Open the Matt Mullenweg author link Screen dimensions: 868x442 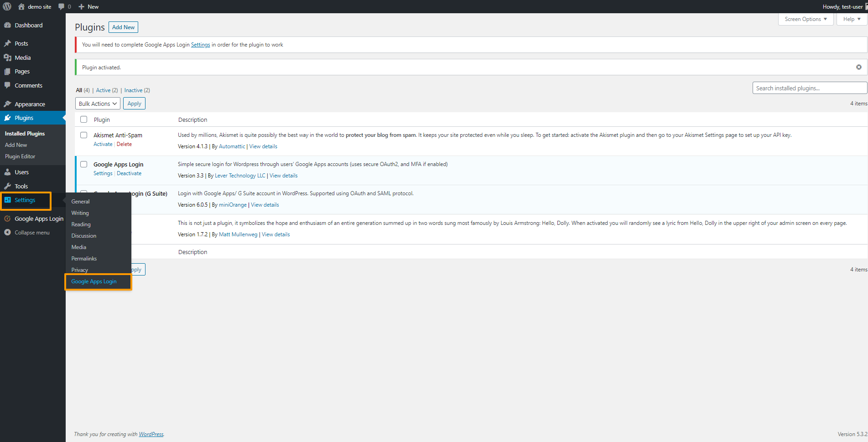tap(238, 234)
